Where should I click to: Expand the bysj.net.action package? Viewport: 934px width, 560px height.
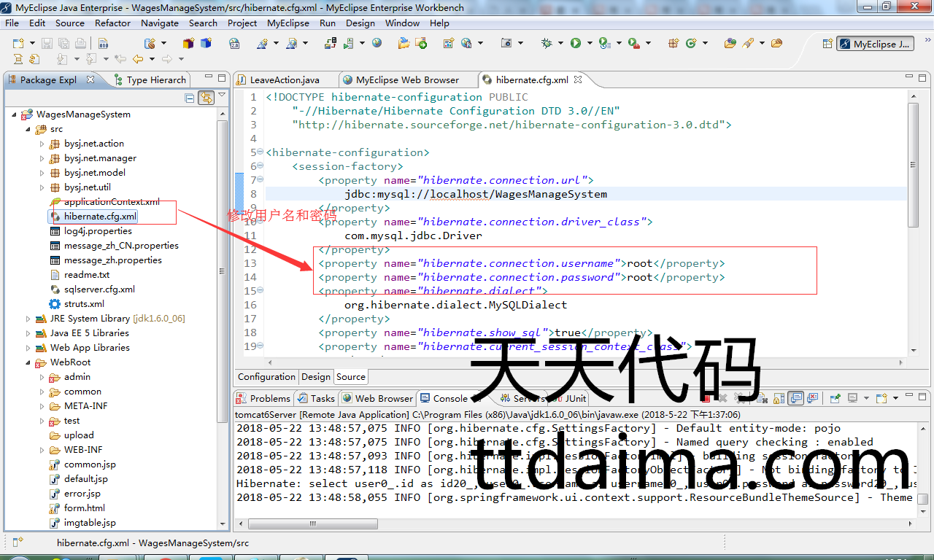(x=42, y=144)
